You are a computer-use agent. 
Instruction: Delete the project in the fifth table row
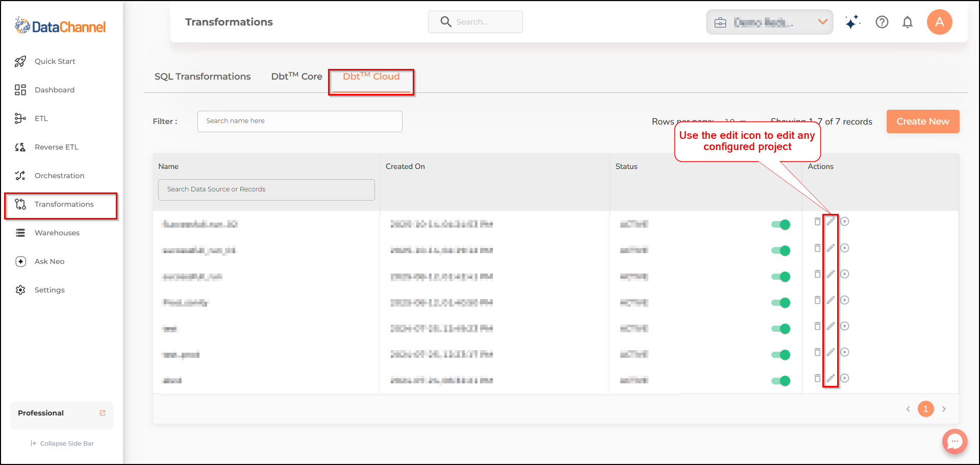point(817,326)
